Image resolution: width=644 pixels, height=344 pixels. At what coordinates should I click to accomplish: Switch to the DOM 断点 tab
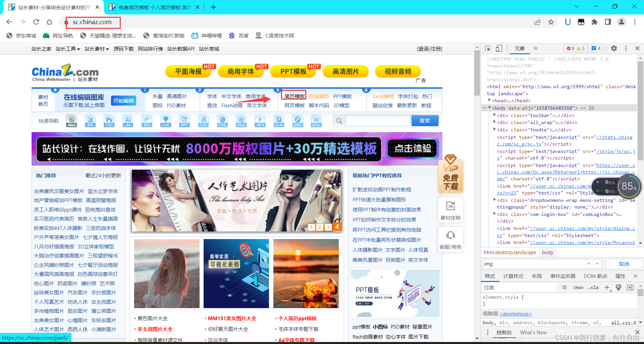[595, 276]
